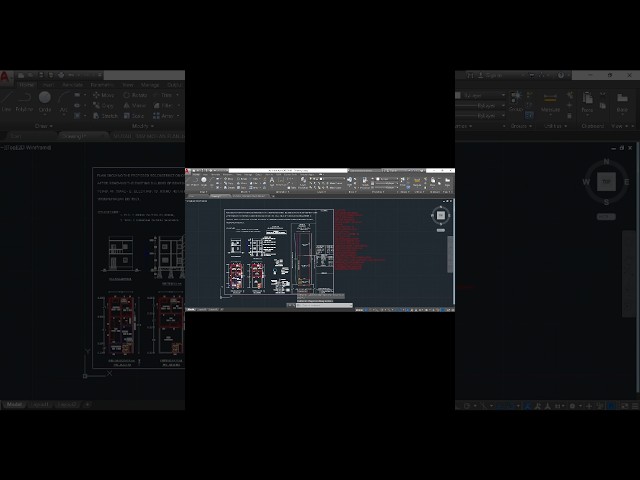The image size is (640, 480).
Task: Open the Array tool dropdown arrow
Action: tap(178, 116)
